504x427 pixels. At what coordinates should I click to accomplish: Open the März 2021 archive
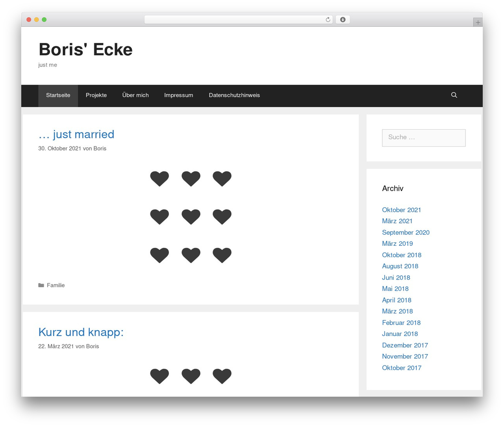(x=397, y=221)
